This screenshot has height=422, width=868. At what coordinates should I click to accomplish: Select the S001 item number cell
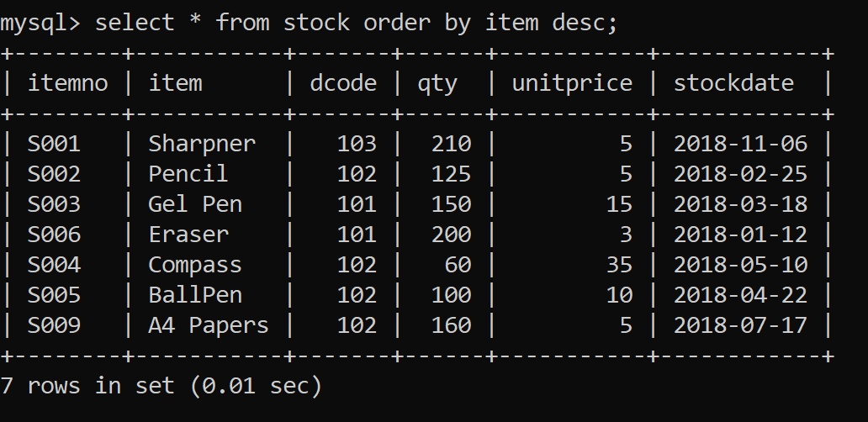(x=54, y=144)
